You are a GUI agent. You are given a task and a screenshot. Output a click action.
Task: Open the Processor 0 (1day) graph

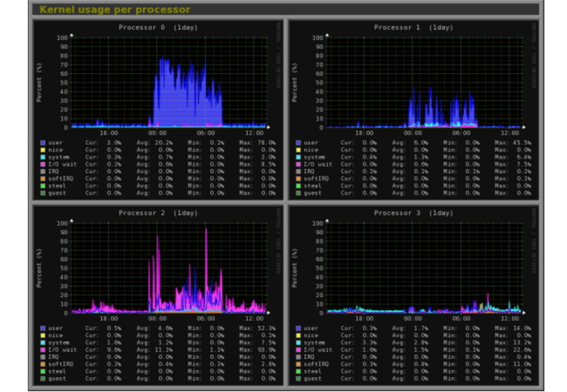coord(158,110)
